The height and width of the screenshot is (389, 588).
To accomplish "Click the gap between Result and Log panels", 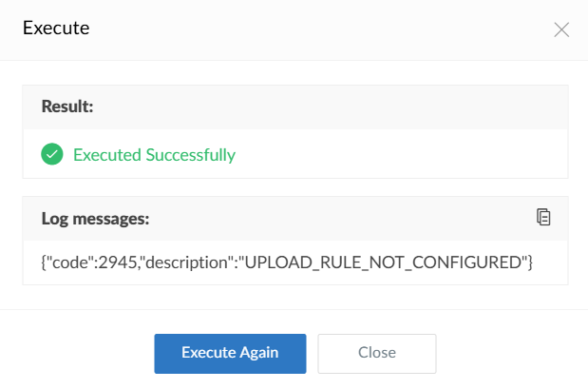I will (x=294, y=187).
